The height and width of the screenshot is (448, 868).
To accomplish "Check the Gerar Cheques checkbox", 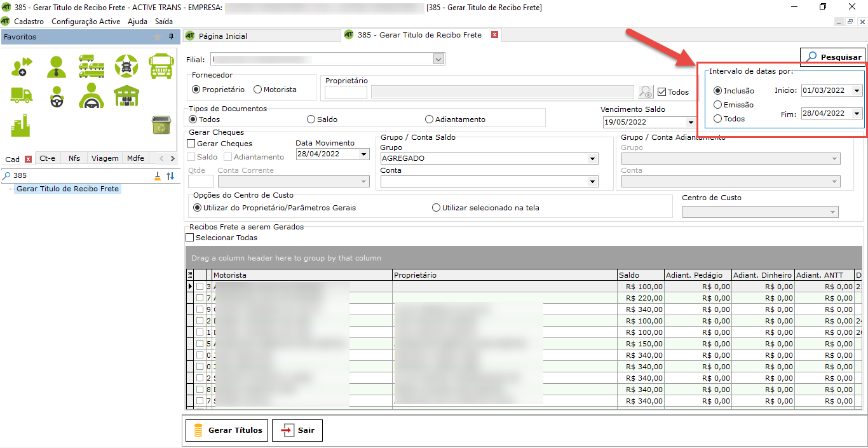I will 191,144.
